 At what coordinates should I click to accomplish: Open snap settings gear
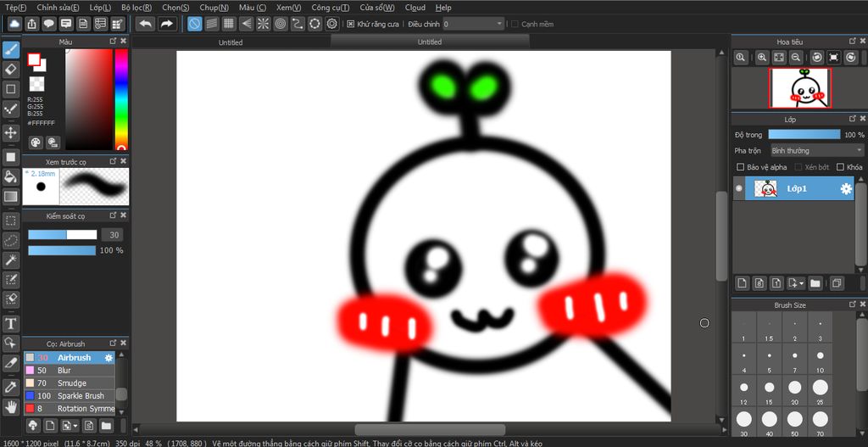[x=332, y=24]
